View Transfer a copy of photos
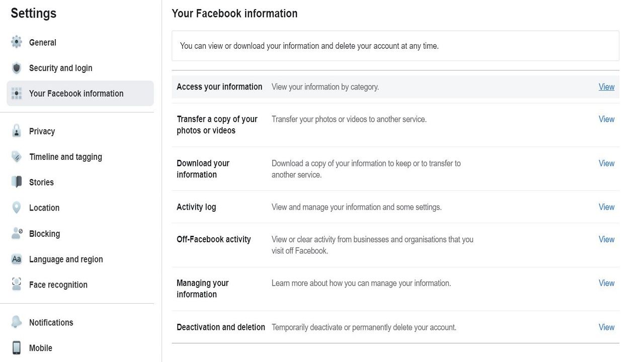 tap(606, 119)
